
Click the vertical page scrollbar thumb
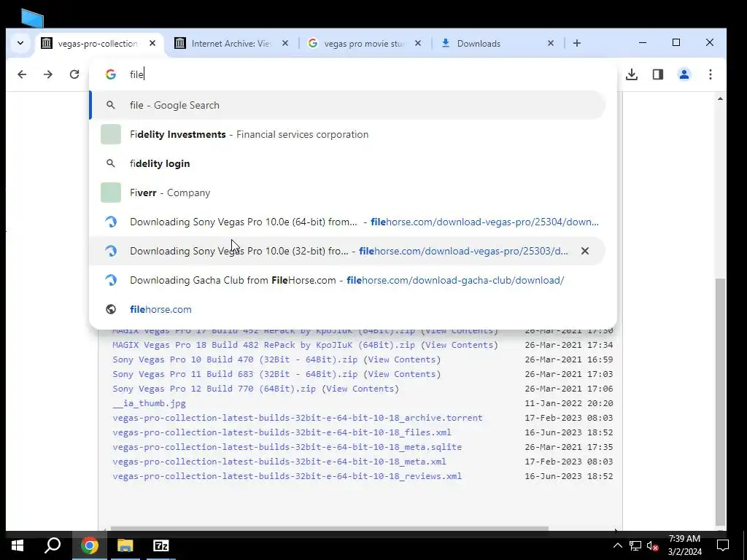pyautogui.click(x=720, y=401)
